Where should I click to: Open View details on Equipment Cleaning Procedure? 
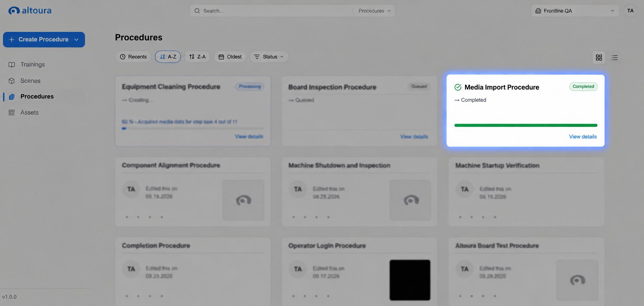click(x=249, y=137)
